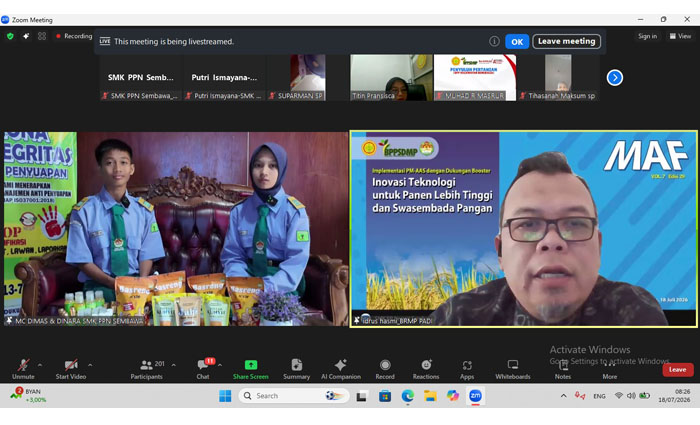
Task: Click the green Share Screen button
Action: tap(250, 369)
